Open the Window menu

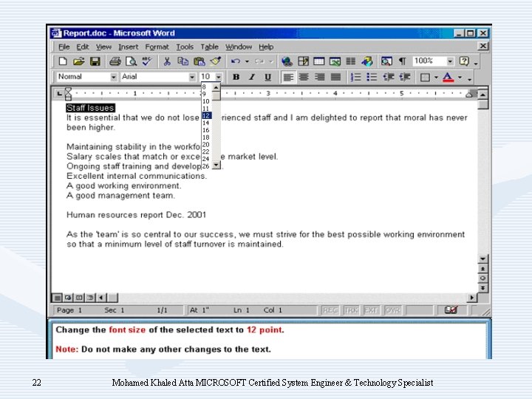[x=239, y=47]
